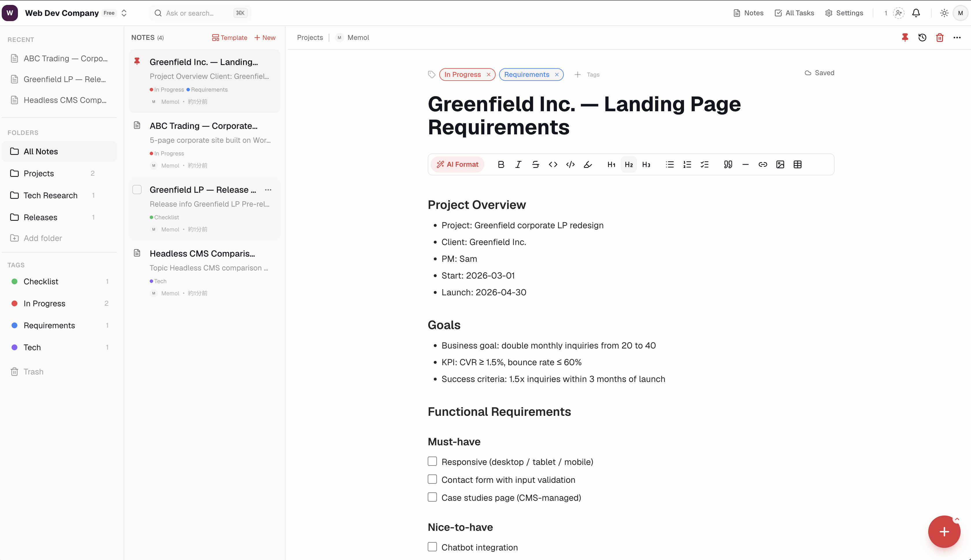Select the Greenfield LP — Release note checkbox
The image size is (971, 560).
coord(137,190)
